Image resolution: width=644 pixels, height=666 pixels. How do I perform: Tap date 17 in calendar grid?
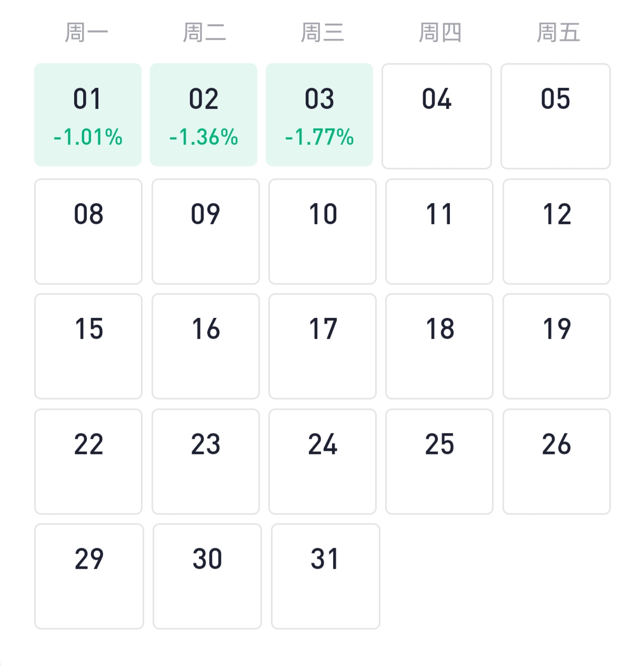click(x=323, y=346)
